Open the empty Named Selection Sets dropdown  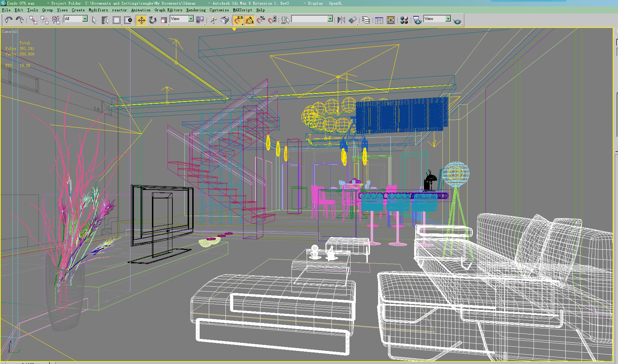312,19
